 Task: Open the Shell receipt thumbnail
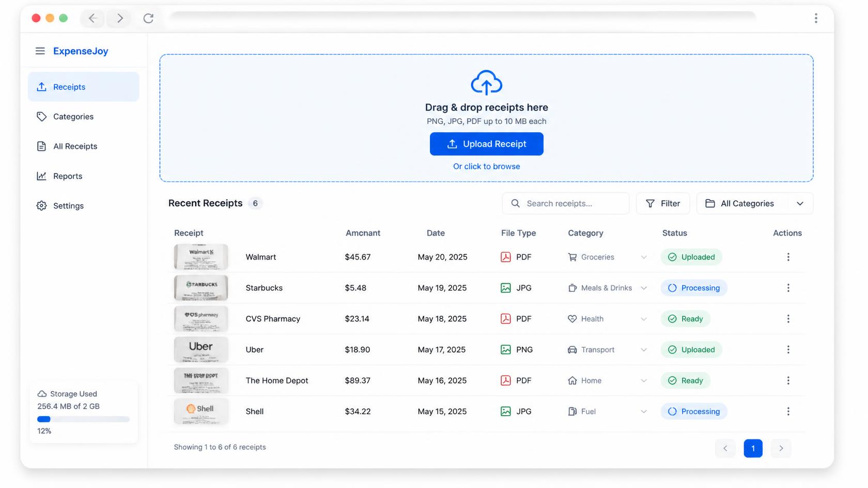point(201,411)
